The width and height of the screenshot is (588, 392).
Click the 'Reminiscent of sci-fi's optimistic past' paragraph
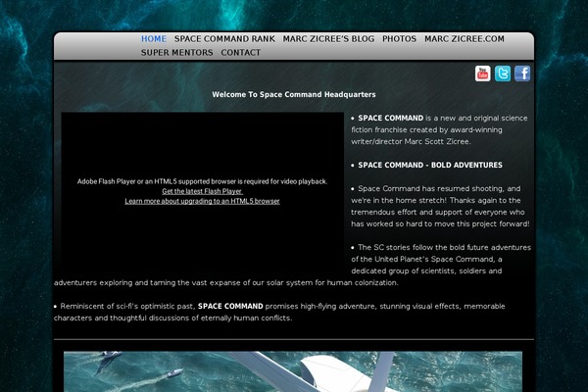point(284,312)
